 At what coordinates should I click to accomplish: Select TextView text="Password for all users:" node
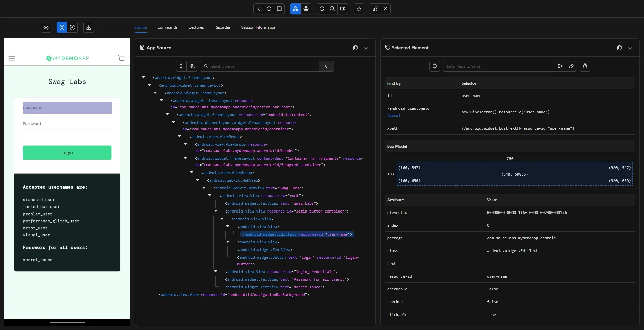coord(287,279)
